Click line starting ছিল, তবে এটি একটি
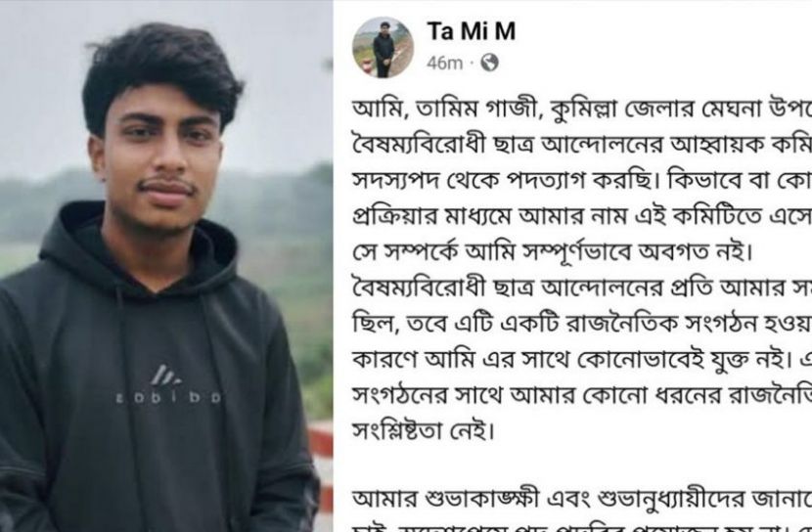Screen dimensions: 812x532 tap(582, 324)
